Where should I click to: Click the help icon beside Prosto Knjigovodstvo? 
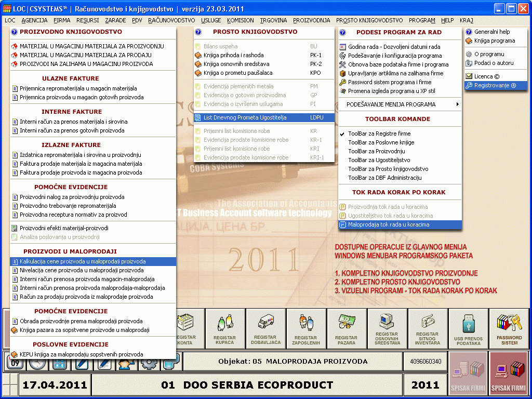pyautogui.click(x=198, y=32)
